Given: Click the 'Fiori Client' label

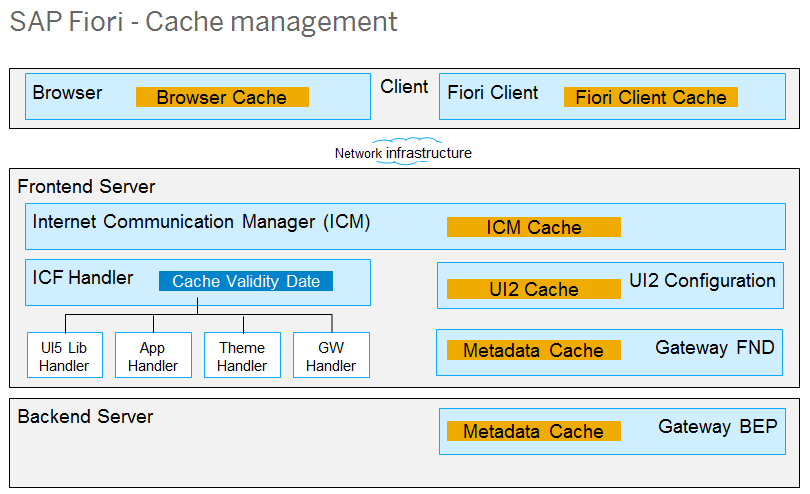Looking at the screenshot, I should (x=492, y=93).
